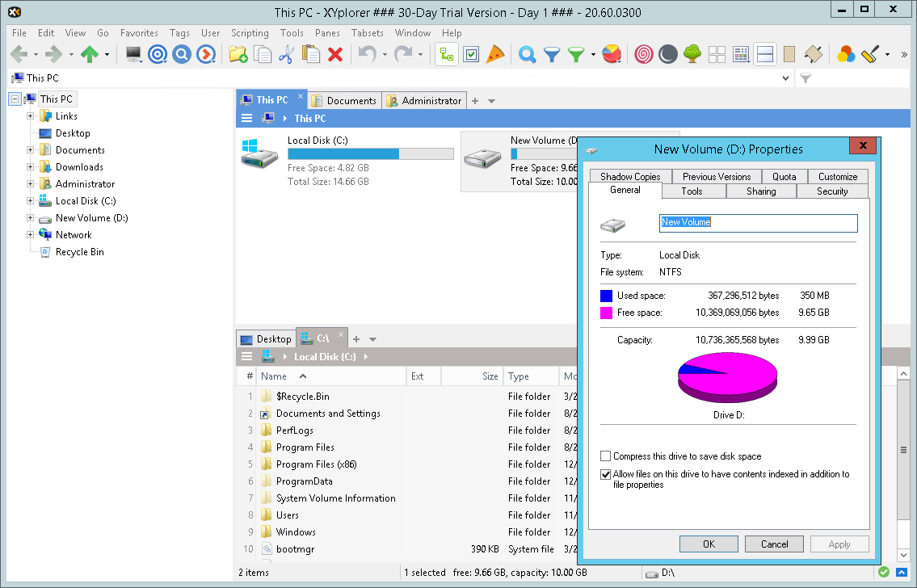
Task: Toggle the folder Tree icon in toolbar
Action: [x=447, y=54]
